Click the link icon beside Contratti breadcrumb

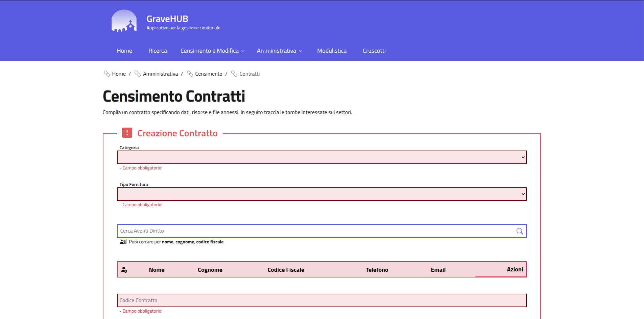(234, 74)
